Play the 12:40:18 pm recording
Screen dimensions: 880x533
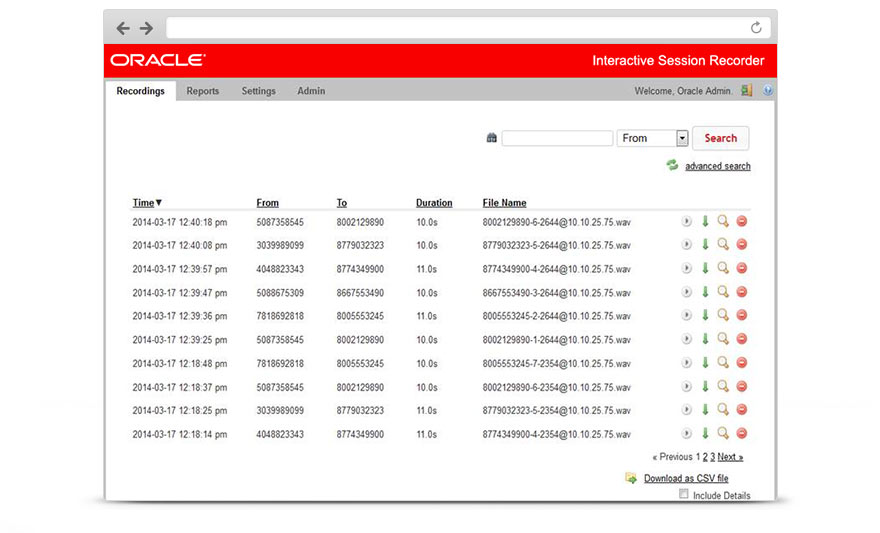tap(686, 222)
